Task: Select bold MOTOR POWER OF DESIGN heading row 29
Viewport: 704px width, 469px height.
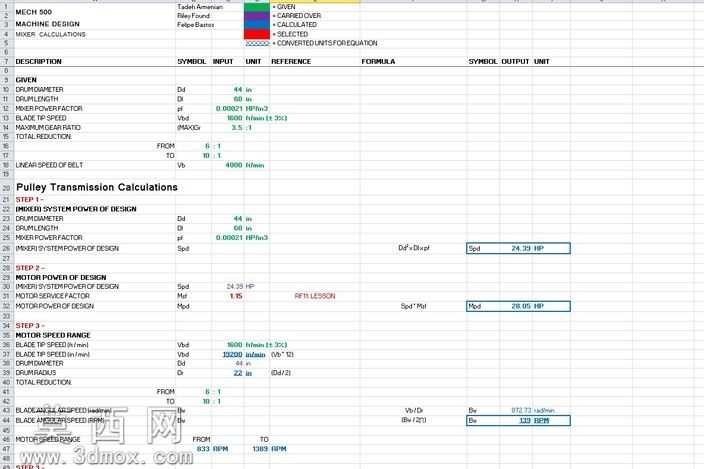Action: tap(61, 277)
